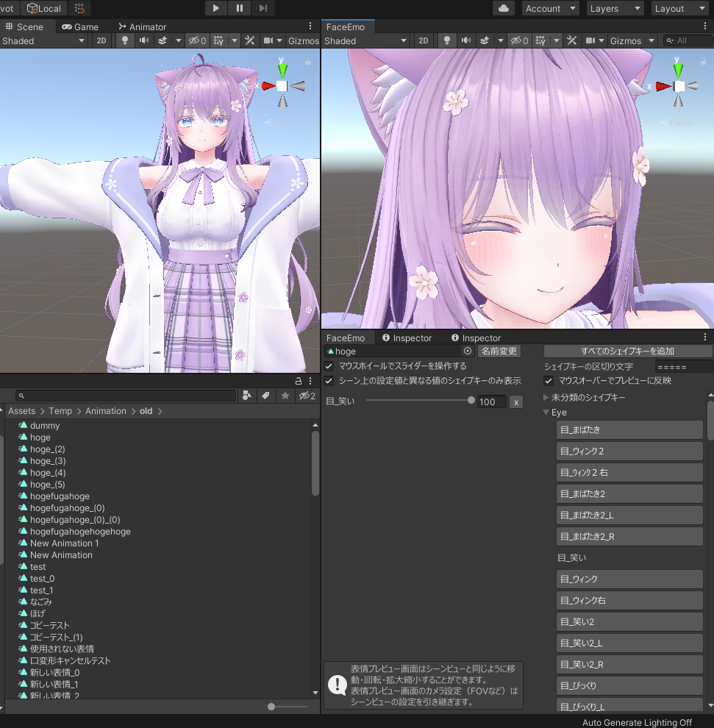This screenshot has width=714, height=728.
Task: Disable マウスオーバーでプレビューに反映 checkbox
Action: tap(547, 381)
